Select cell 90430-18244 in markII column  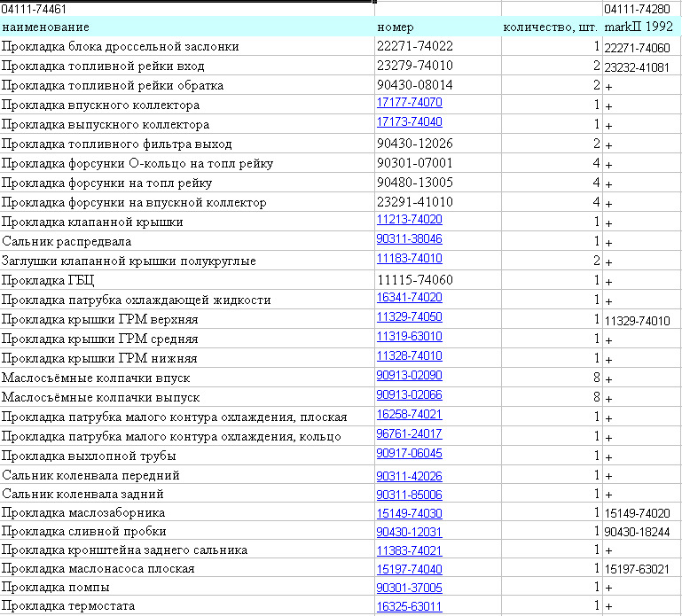coord(642,532)
